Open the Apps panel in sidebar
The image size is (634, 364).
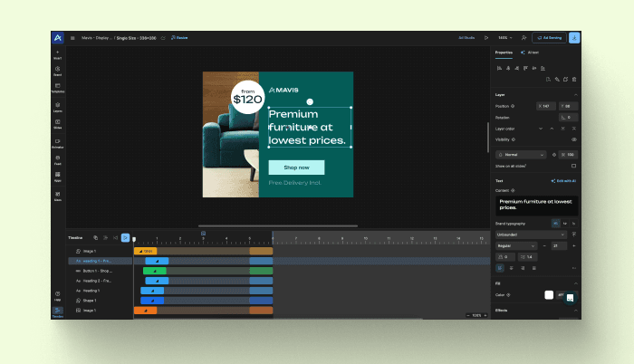pos(58,176)
